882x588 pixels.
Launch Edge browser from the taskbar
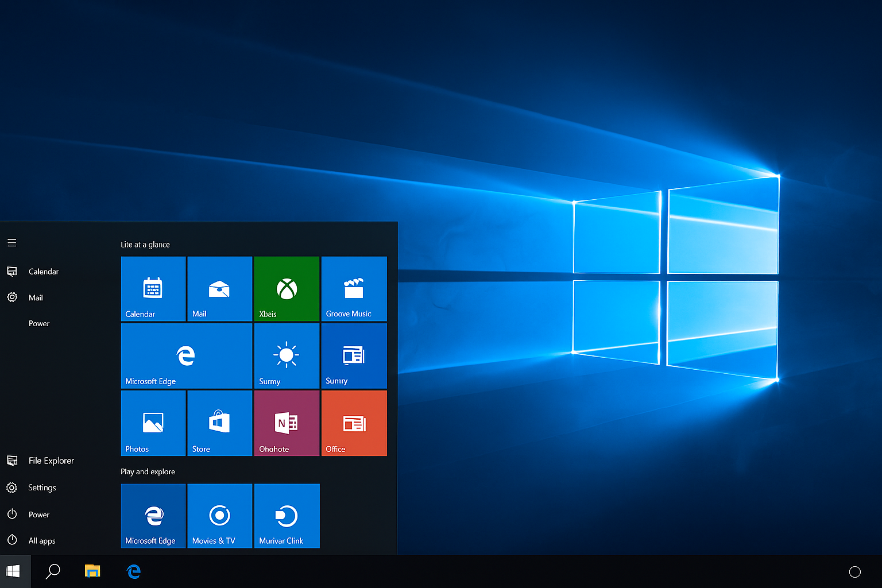tap(133, 571)
